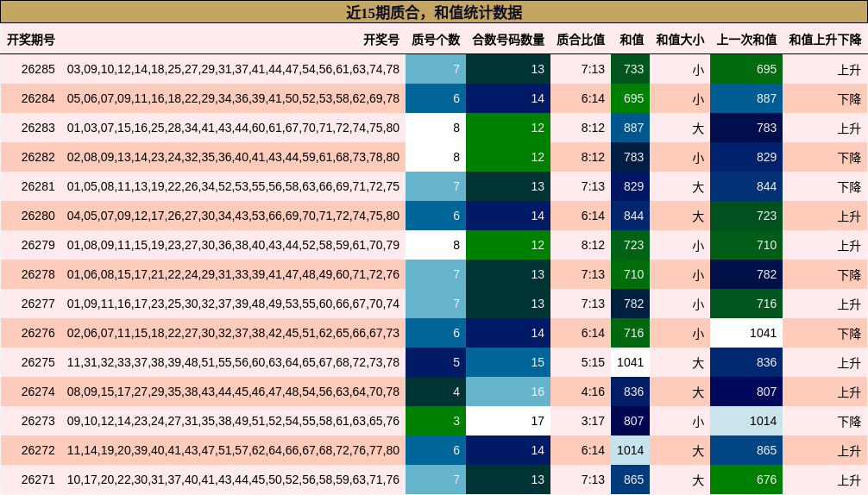Click 上升 in the 26285 row
The width and height of the screenshot is (868, 495).
point(849,70)
